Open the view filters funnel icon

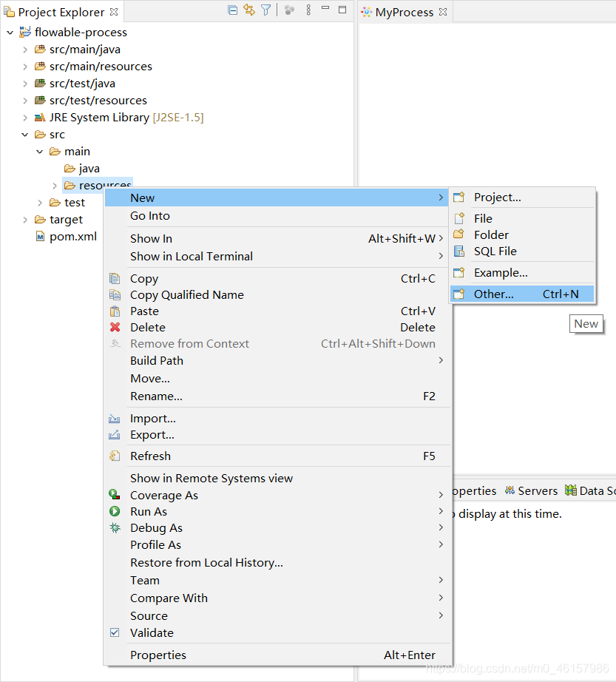pyautogui.click(x=266, y=9)
